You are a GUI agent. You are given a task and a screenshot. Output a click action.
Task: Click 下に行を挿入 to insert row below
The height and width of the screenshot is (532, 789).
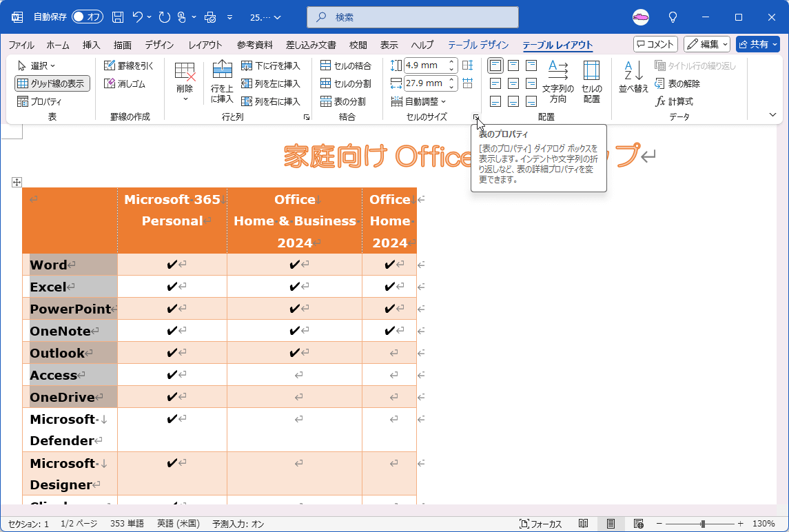(x=271, y=65)
